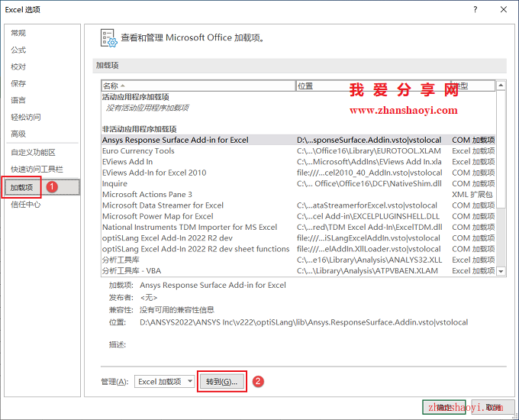This screenshot has height=420, width=519.
Task: Select the Euro Currency Tools add-in
Action: pyautogui.click(x=298, y=150)
